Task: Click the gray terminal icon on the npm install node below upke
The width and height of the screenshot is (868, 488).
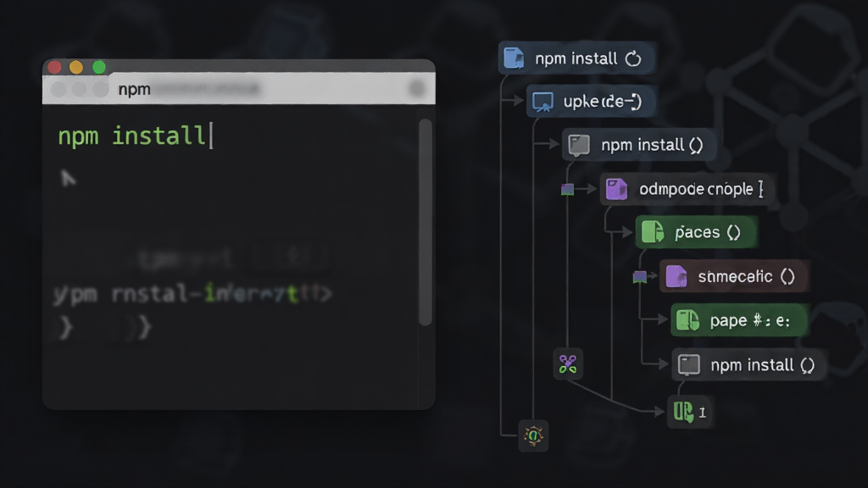Action: (579, 145)
